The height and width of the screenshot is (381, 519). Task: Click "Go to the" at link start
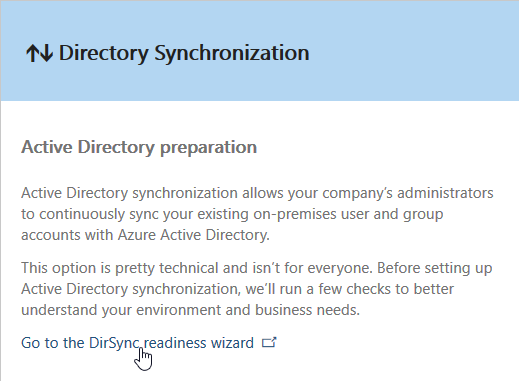tap(53, 343)
